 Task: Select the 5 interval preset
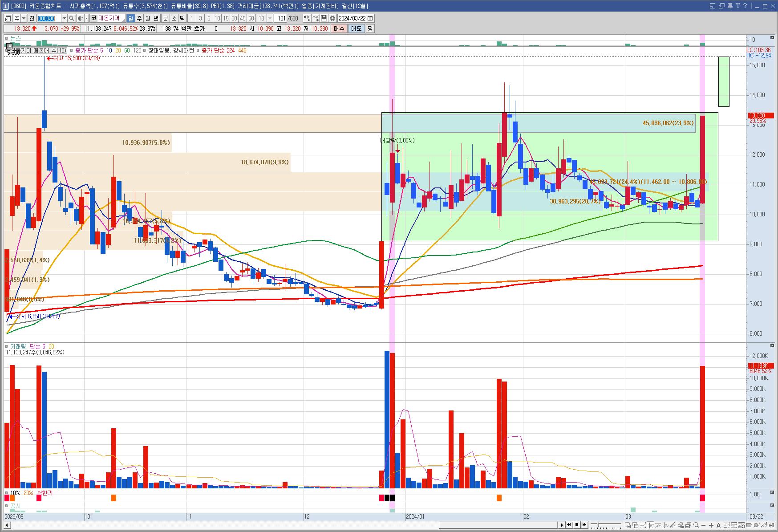(209, 18)
